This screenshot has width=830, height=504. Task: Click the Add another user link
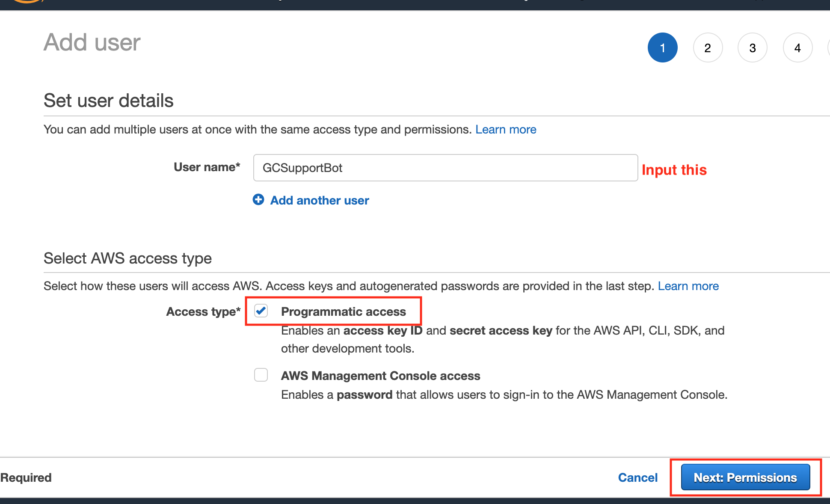click(319, 200)
